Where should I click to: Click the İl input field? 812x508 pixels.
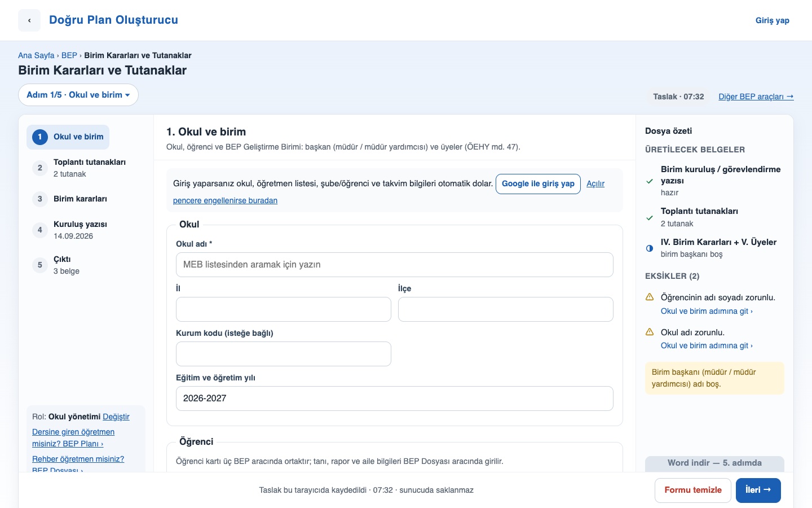[x=284, y=309]
